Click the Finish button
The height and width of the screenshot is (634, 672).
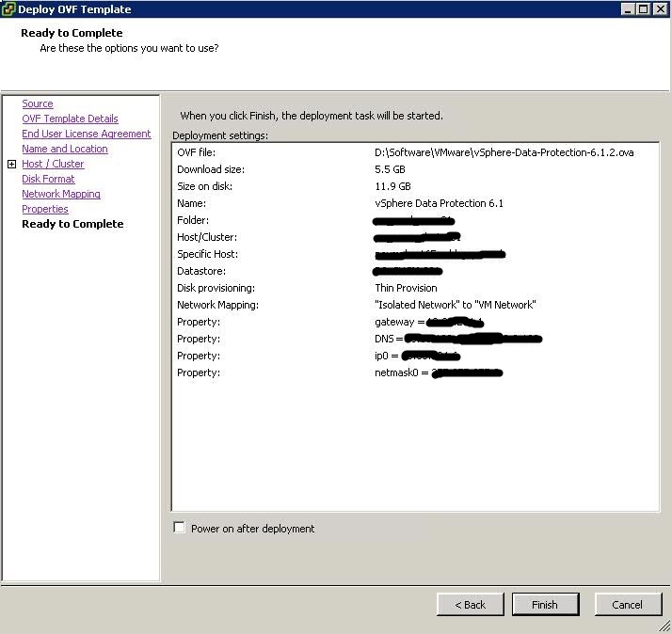(x=545, y=605)
